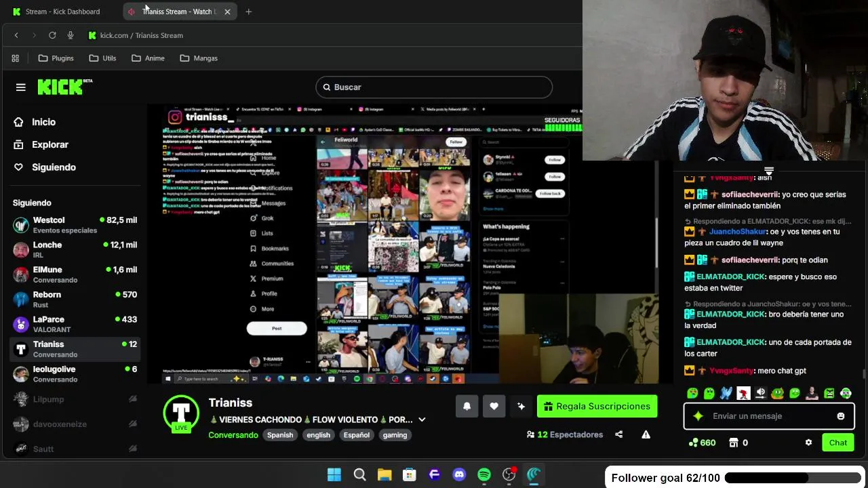Insert the red dancing figure emote
The height and width of the screenshot is (488, 868).
tap(743, 393)
